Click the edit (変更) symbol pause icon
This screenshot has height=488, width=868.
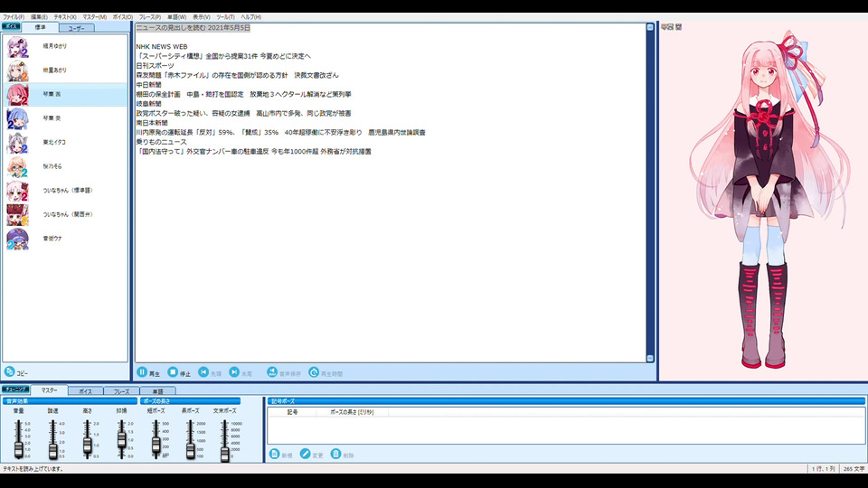[x=305, y=454]
